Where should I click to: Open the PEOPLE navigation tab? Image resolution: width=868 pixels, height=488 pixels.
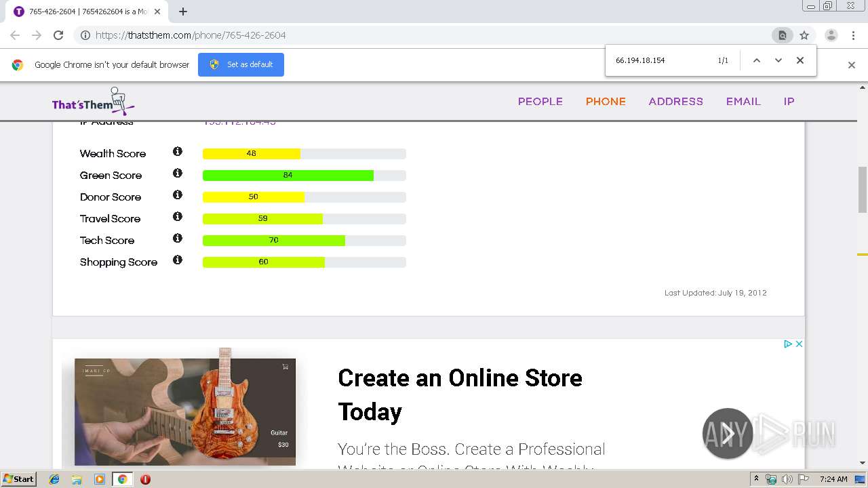coord(540,102)
